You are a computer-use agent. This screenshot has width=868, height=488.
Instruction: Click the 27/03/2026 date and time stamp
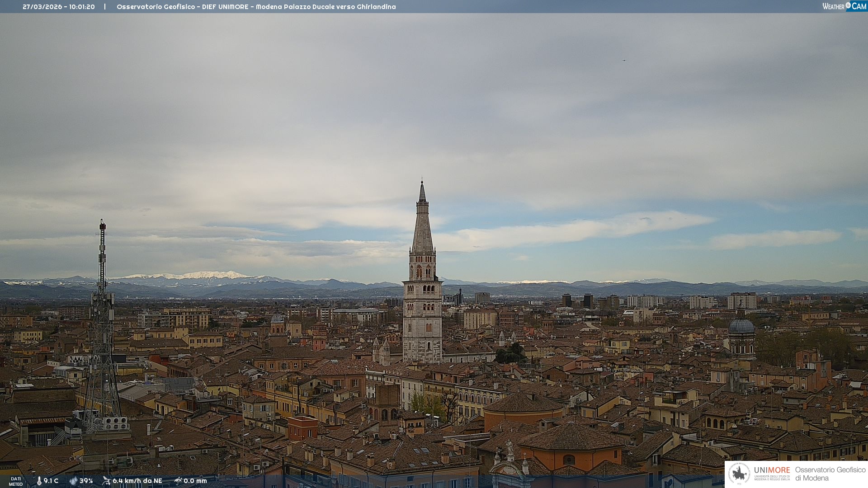(59, 7)
